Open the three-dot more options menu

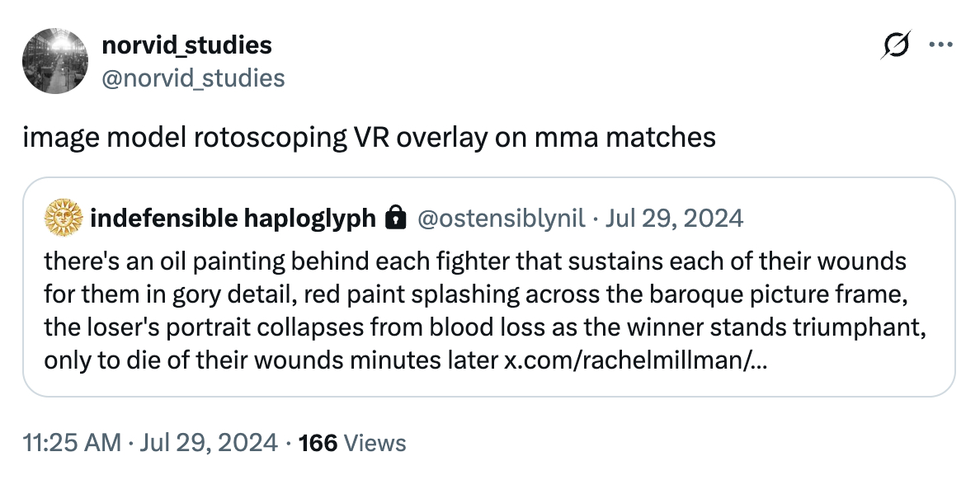click(x=940, y=46)
